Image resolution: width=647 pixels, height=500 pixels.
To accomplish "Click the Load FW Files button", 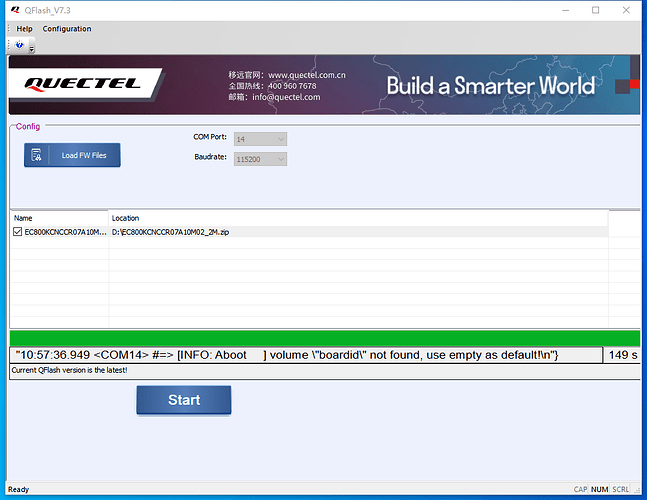I will pyautogui.click(x=72, y=155).
